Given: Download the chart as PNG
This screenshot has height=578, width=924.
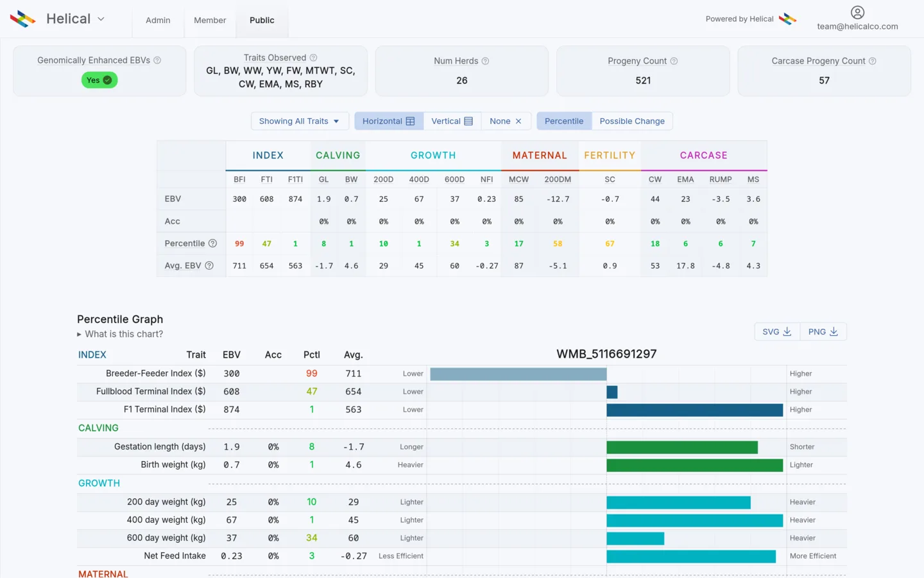Looking at the screenshot, I should [x=823, y=331].
